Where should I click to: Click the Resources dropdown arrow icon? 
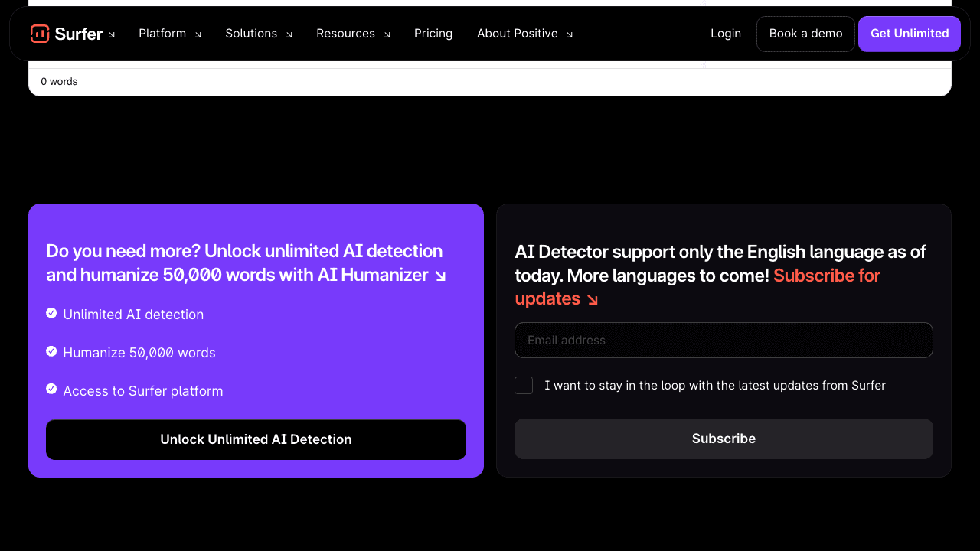coord(387,34)
